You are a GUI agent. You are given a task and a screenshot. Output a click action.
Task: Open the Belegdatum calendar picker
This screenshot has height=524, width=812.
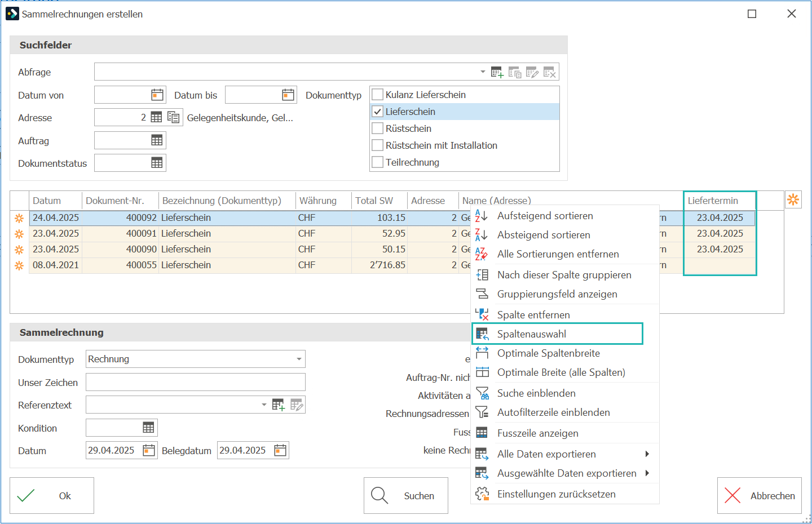pos(280,450)
